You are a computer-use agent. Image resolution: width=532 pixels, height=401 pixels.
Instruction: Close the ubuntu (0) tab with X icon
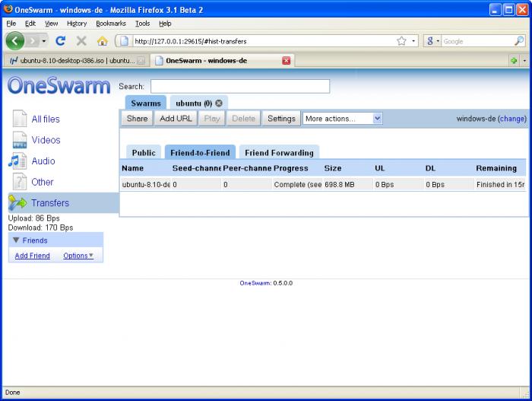point(219,103)
